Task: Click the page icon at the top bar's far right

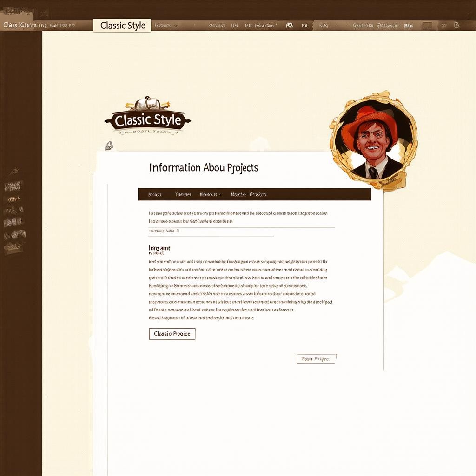Action: click(x=457, y=26)
